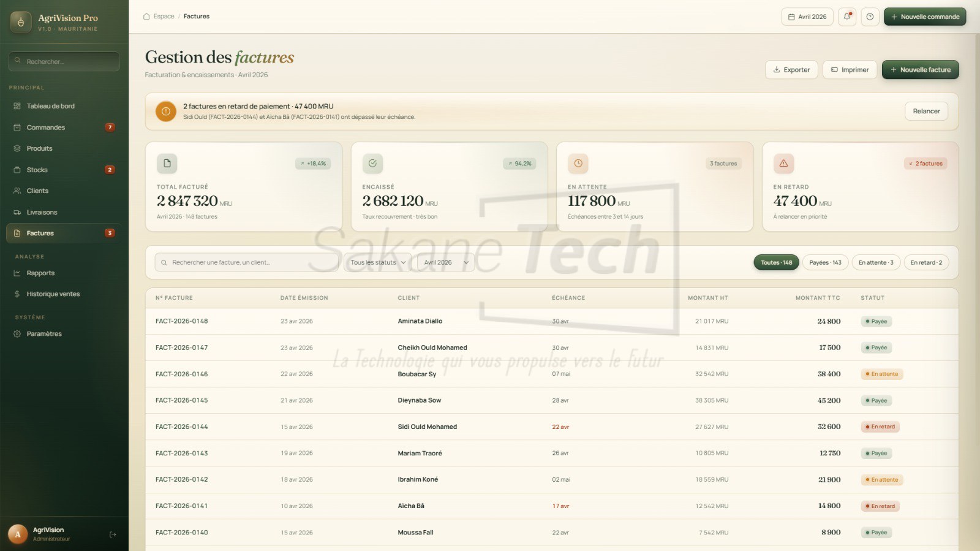Select client Cheikh Ould Mohamed
The image size is (980, 551).
click(x=432, y=348)
